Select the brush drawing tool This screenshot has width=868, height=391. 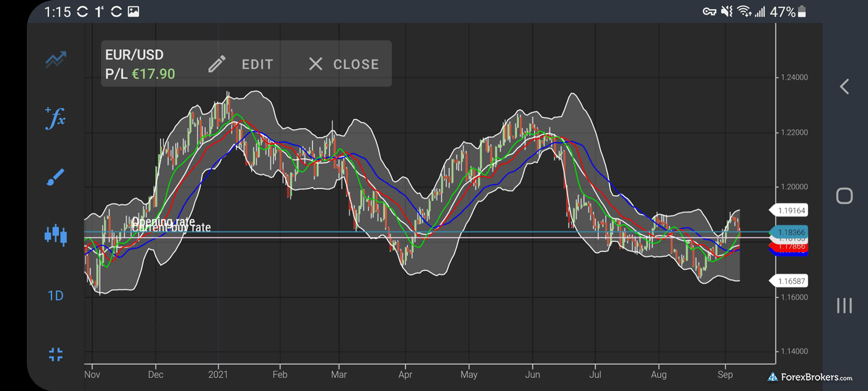coord(56,178)
